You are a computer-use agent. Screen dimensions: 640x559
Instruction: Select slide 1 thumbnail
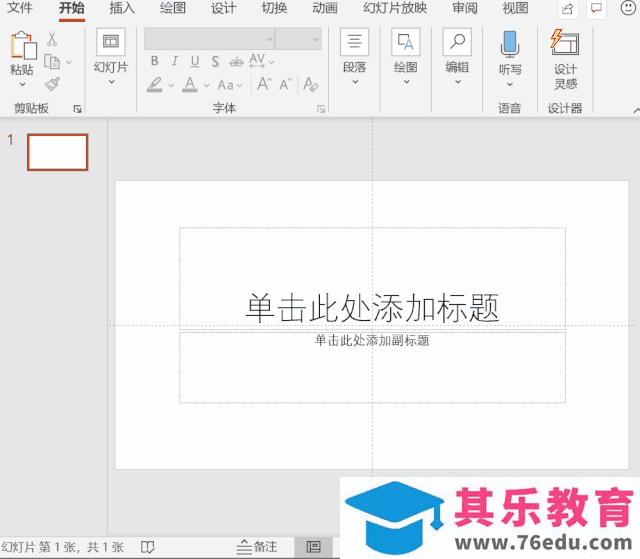click(58, 152)
